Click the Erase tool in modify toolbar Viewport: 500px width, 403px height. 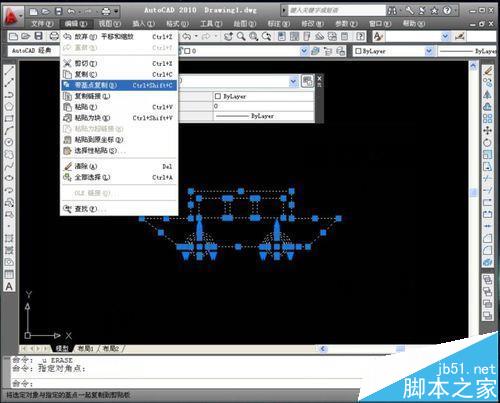coord(488,70)
